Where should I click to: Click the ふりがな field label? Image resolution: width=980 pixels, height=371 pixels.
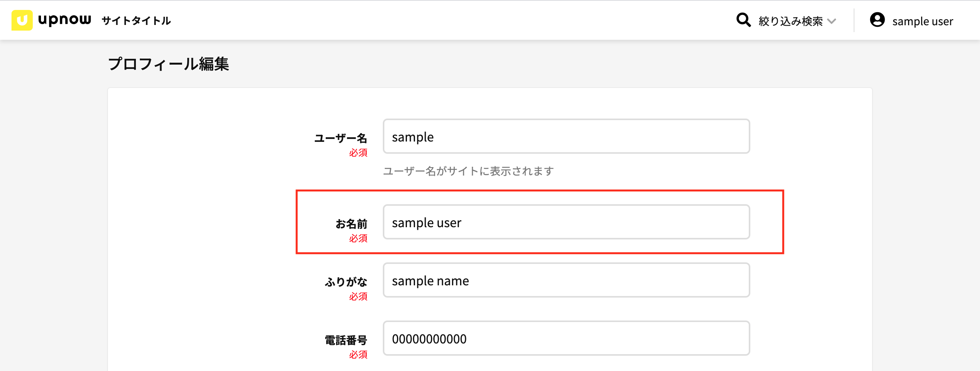(346, 282)
